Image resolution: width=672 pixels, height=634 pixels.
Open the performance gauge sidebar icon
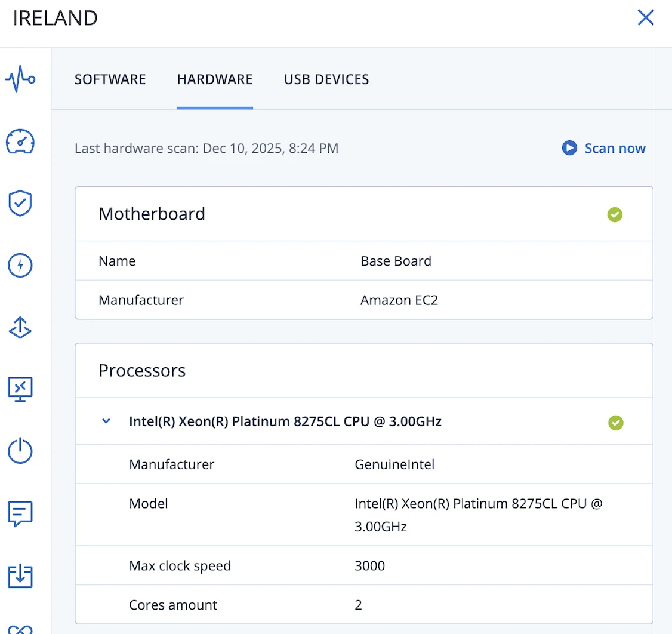coord(20,141)
